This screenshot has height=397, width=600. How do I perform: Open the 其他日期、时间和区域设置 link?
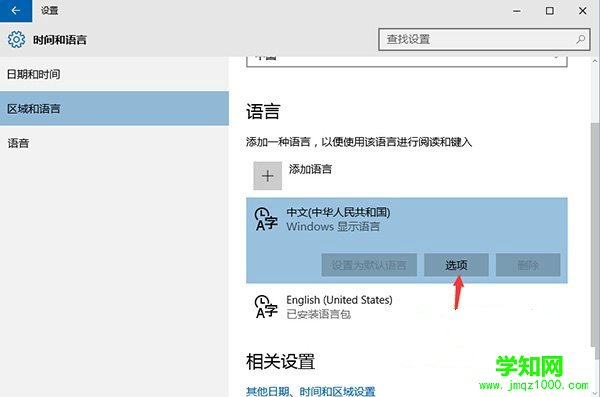tap(311, 391)
